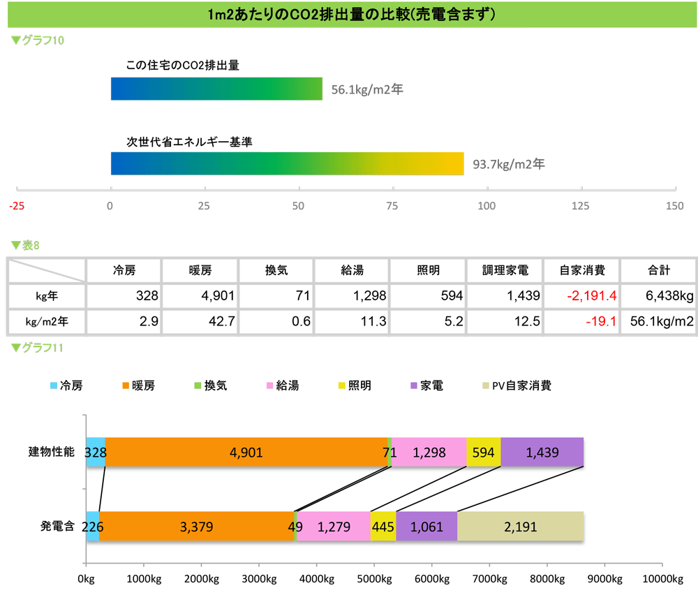Click yellow 594 segment in 建物性能 bar
Viewport: 698px width, 616px height.
pyautogui.click(x=484, y=452)
